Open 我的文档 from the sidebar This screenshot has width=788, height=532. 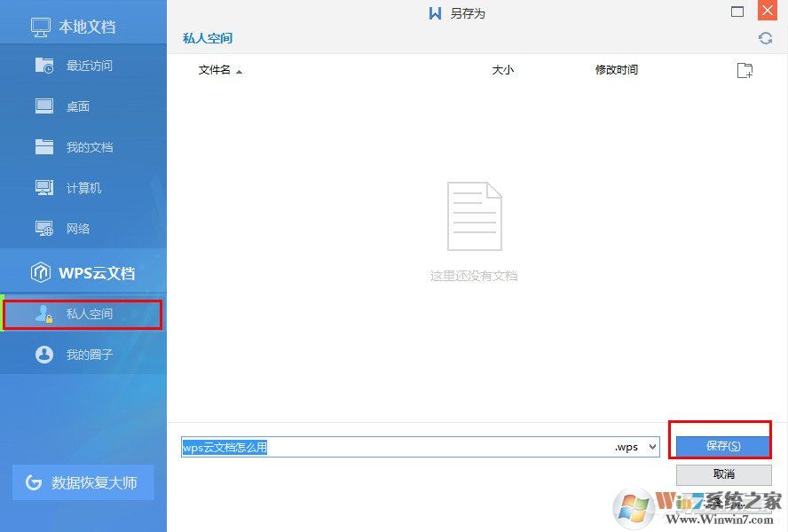point(83,146)
